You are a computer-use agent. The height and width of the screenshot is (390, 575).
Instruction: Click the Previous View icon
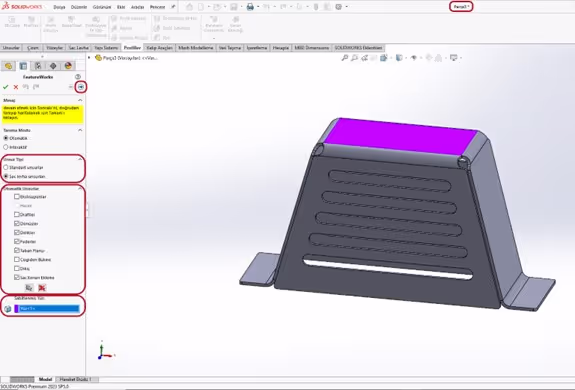[x=364, y=58]
